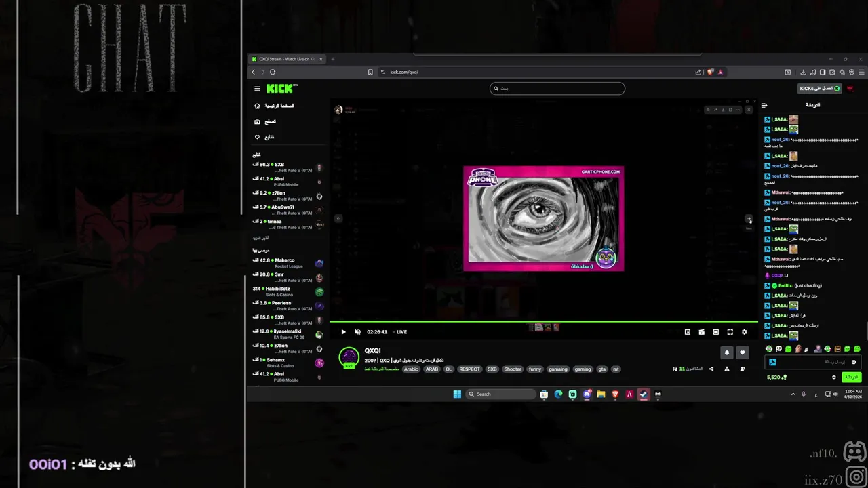This screenshot has width=868, height=488.
Task: Open Brave browser from taskbar
Action: point(615,394)
